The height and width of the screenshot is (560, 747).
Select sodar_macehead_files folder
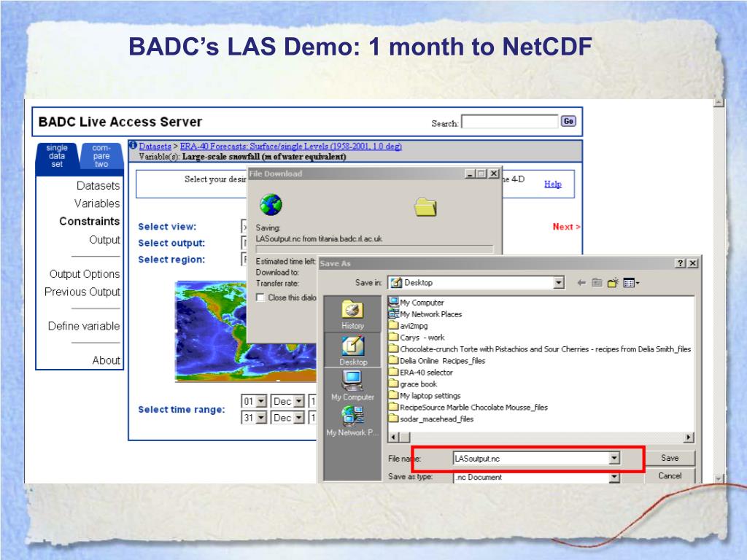coord(431,419)
